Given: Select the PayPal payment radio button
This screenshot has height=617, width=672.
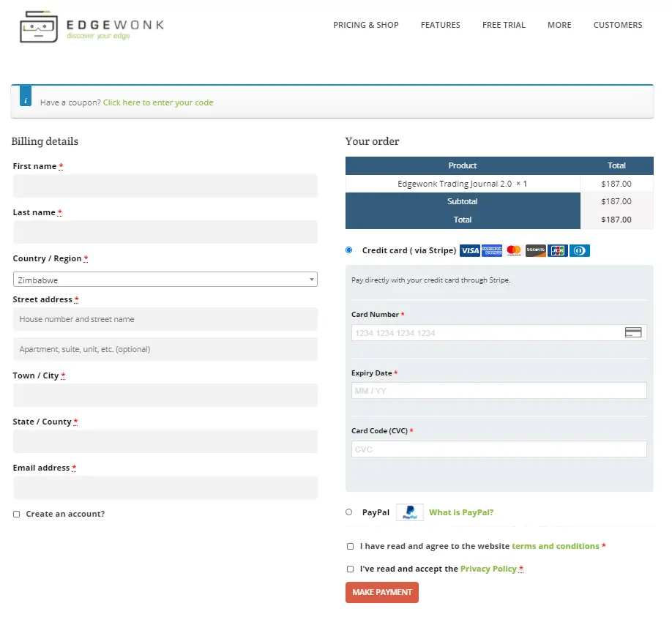Looking at the screenshot, I should (x=349, y=512).
